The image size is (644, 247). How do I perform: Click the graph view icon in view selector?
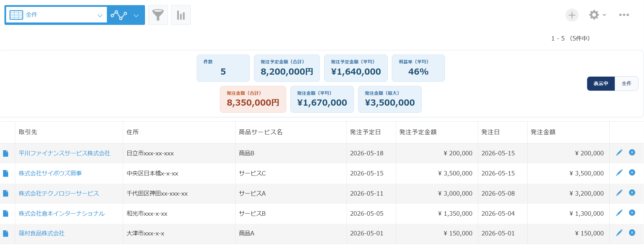tap(119, 15)
